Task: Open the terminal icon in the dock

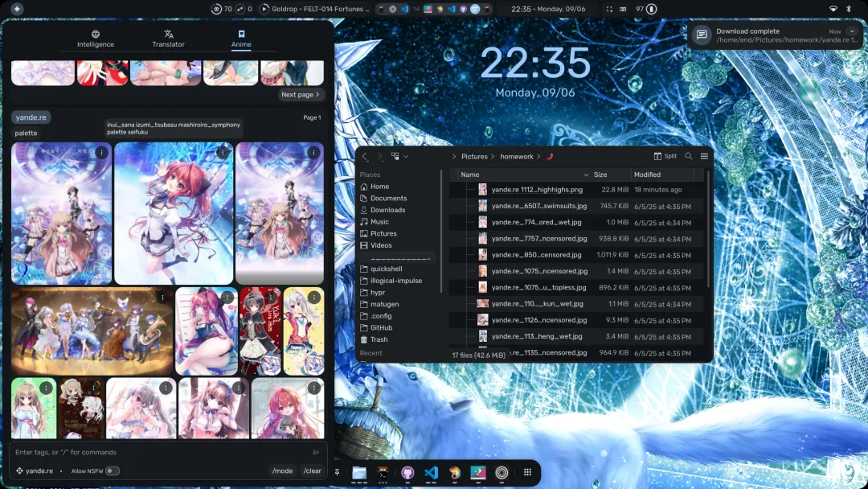Action: (x=383, y=472)
